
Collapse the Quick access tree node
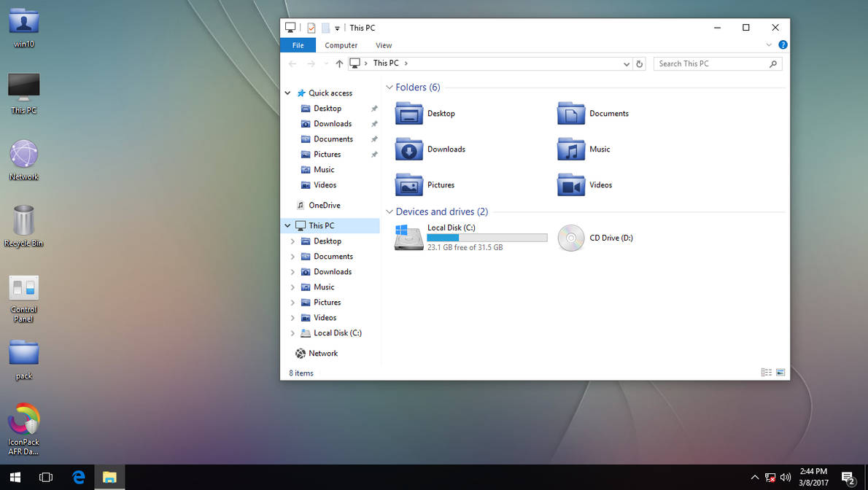click(288, 93)
